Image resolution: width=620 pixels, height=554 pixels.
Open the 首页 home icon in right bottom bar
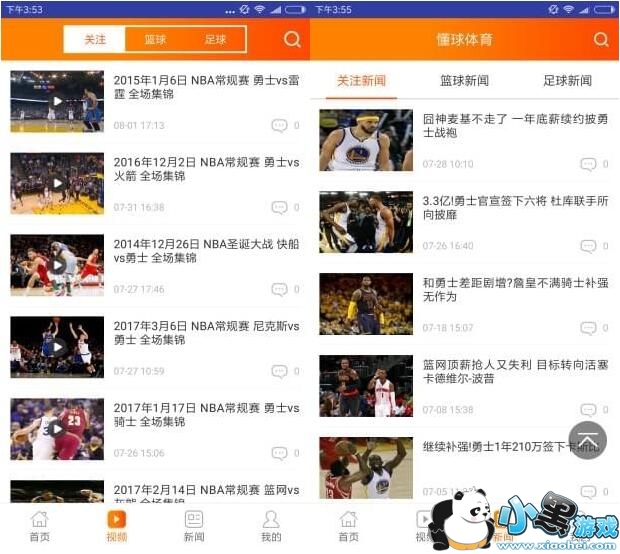[x=348, y=526]
